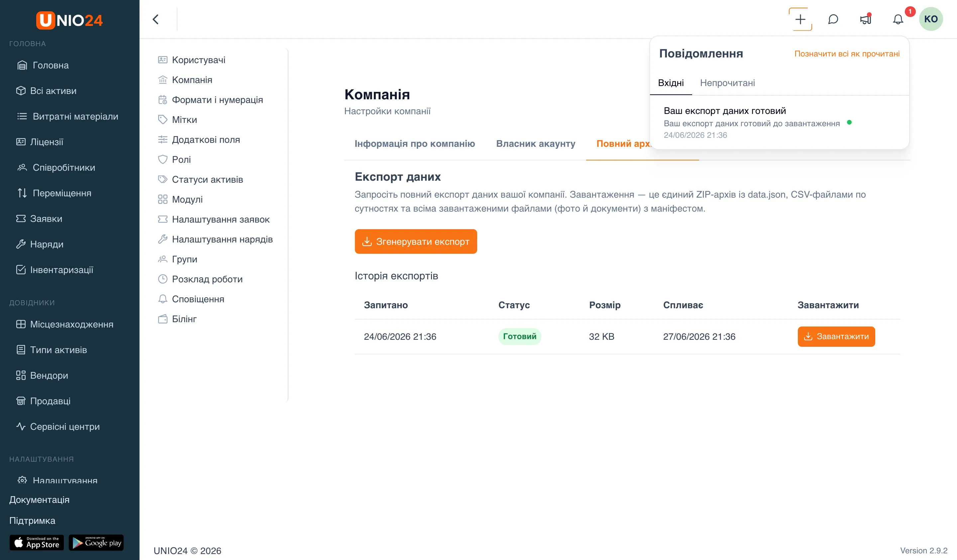Open Групи settings
Screen dimensions: 957x560
[x=178, y=259]
